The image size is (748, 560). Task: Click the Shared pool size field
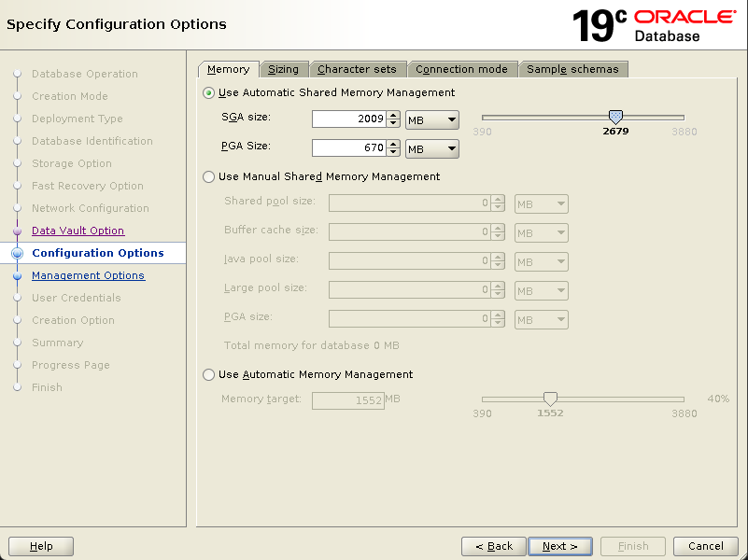410,203
